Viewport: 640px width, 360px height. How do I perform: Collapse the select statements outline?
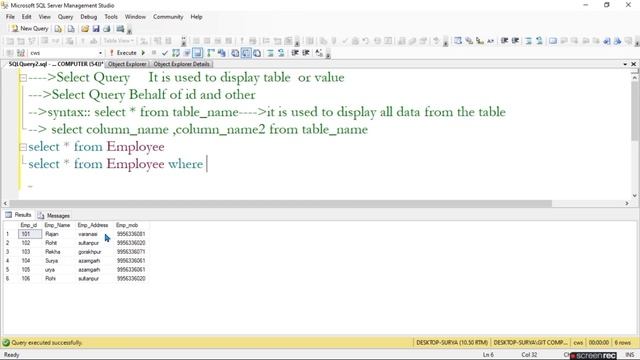pos(23,147)
